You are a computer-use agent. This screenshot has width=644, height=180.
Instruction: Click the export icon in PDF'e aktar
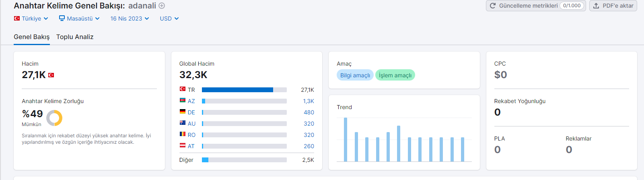coord(596,6)
